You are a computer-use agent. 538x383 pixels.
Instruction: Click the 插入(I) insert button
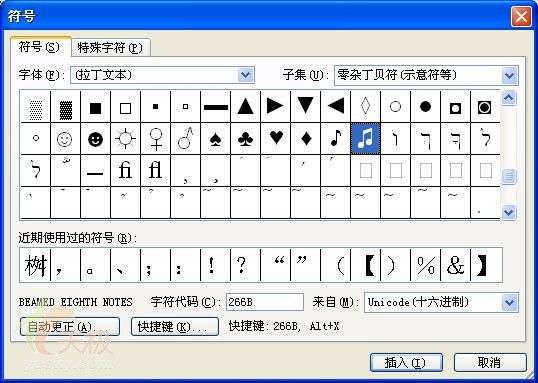tap(406, 362)
